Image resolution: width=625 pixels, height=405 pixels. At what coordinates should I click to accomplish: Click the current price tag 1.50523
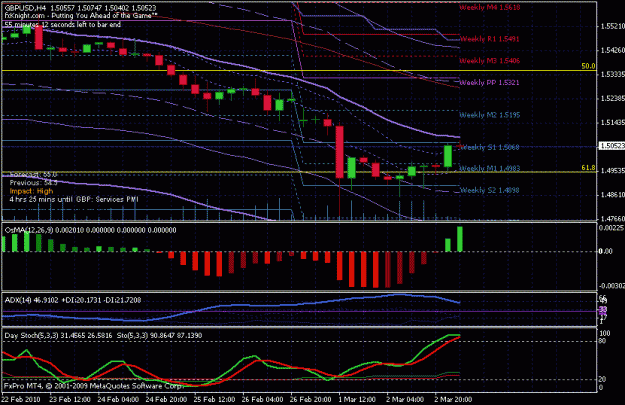click(x=612, y=146)
